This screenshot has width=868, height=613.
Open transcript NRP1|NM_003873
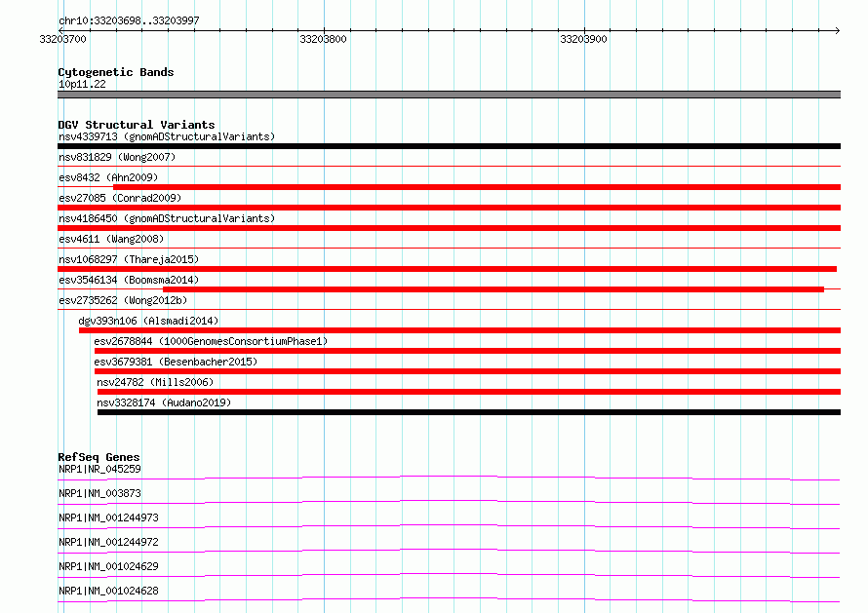(x=99, y=493)
